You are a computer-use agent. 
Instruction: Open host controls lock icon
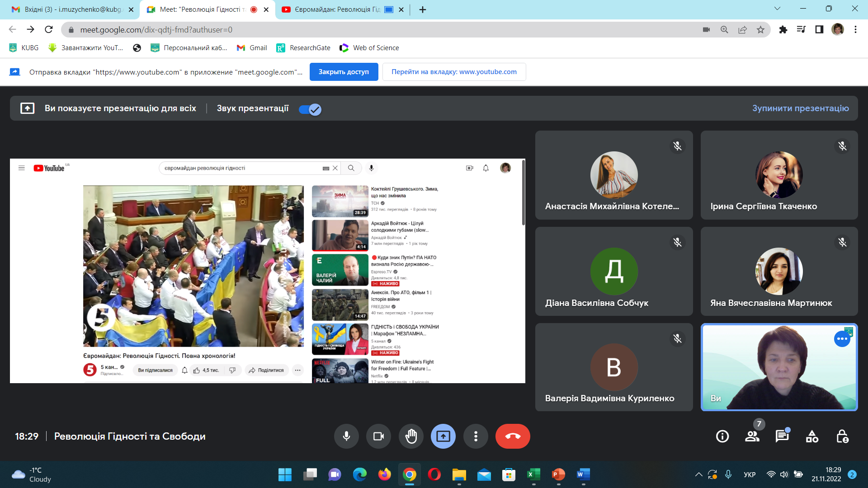pyautogui.click(x=842, y=436)
